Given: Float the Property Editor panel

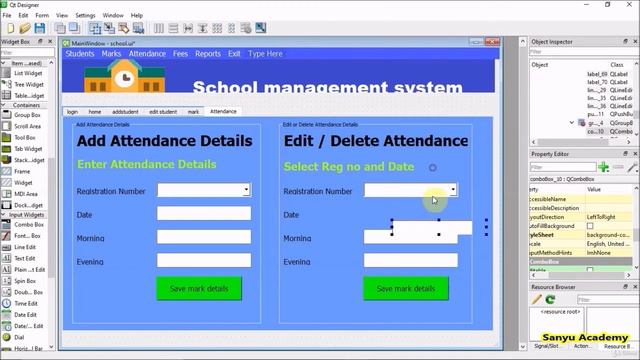Looking at the screenshot, I should click(625, 153).
